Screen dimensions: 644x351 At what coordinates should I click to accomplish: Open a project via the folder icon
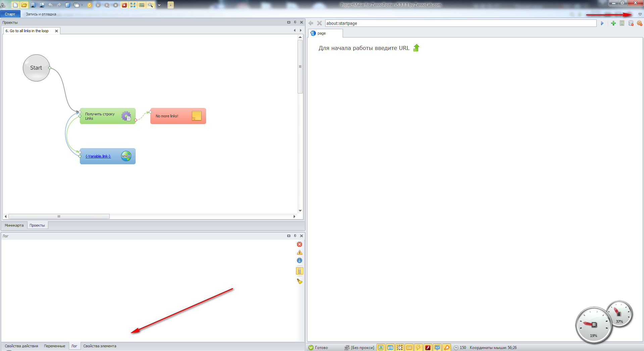click(24, 5)
